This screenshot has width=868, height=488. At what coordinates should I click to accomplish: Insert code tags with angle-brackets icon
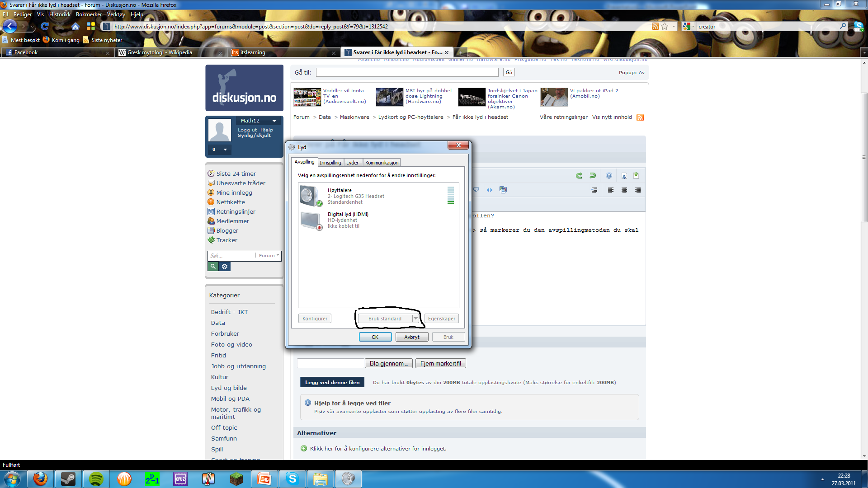[x=490, y=190]
